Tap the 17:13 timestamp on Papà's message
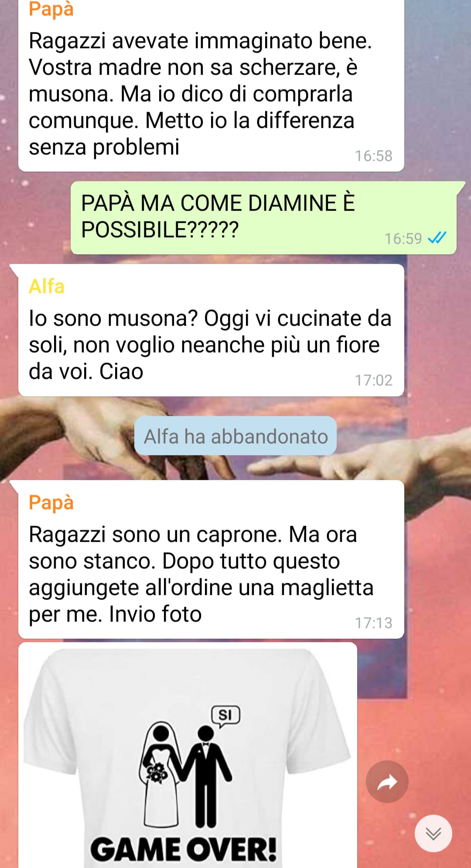The height and width of the screenshot is (868, 471). pyautogui.click(x=373, y=623)
